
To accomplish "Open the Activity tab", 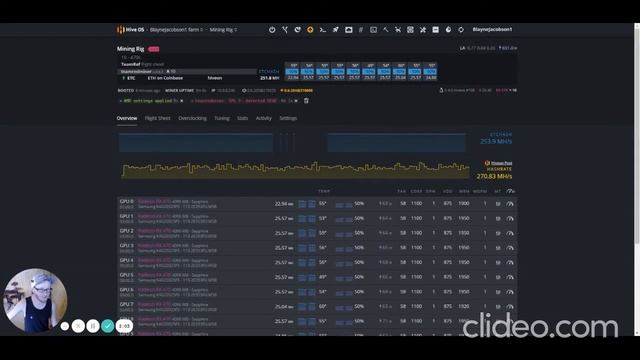I will tap(264, 118).
